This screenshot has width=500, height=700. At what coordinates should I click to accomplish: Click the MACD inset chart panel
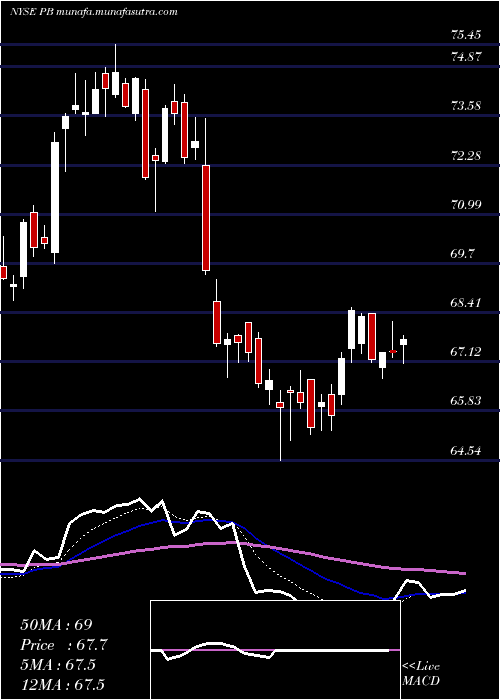pyautogui.click(x=275, y=650)
